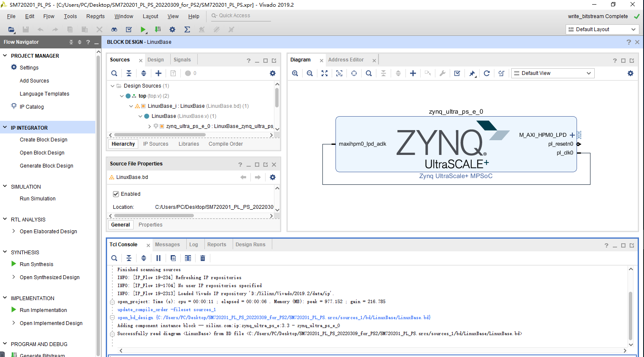Open the Find tool with the binoculars icon
The width and height of the screenshot is (644, 357).
pos(114,29)
